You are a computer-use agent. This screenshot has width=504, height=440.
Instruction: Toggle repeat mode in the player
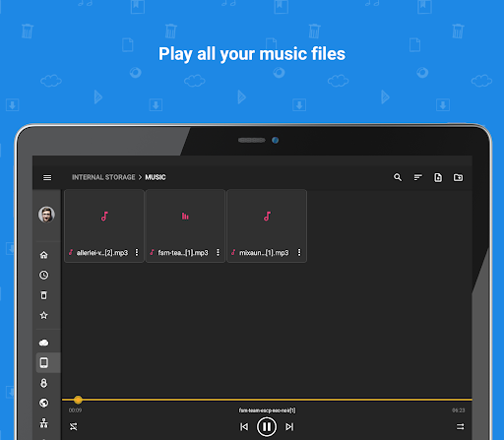click(461, 426)
